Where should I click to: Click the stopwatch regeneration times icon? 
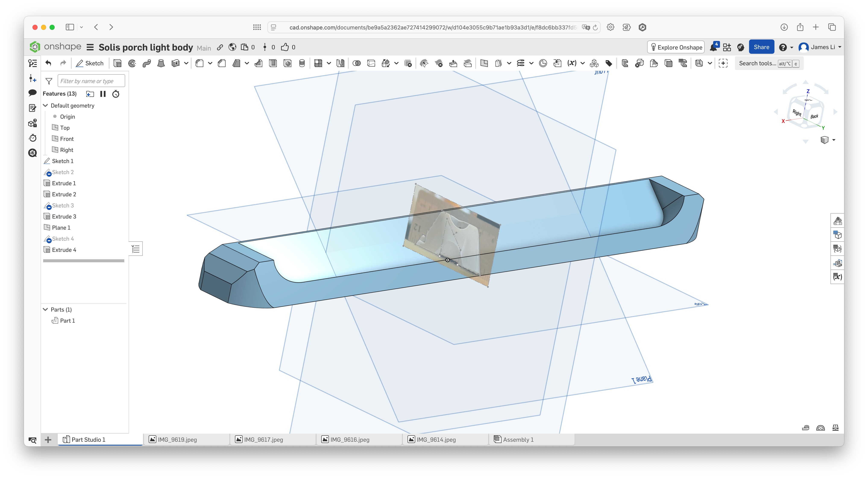(116, 94)
